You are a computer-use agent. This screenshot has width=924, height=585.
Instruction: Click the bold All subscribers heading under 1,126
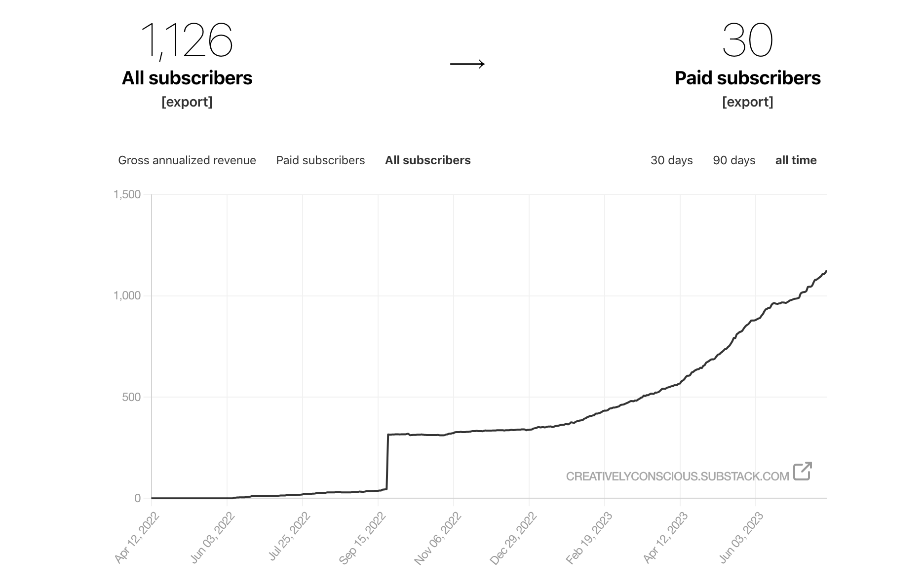187,78
